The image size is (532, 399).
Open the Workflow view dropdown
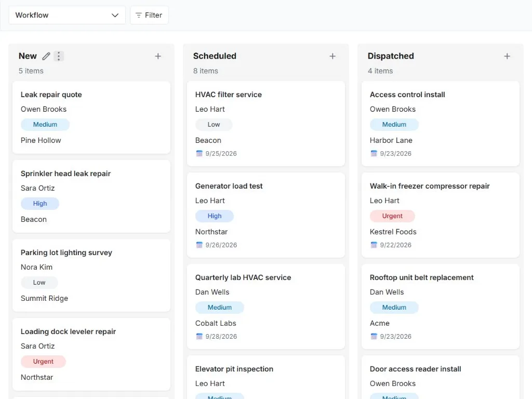(x=67, y=15)
